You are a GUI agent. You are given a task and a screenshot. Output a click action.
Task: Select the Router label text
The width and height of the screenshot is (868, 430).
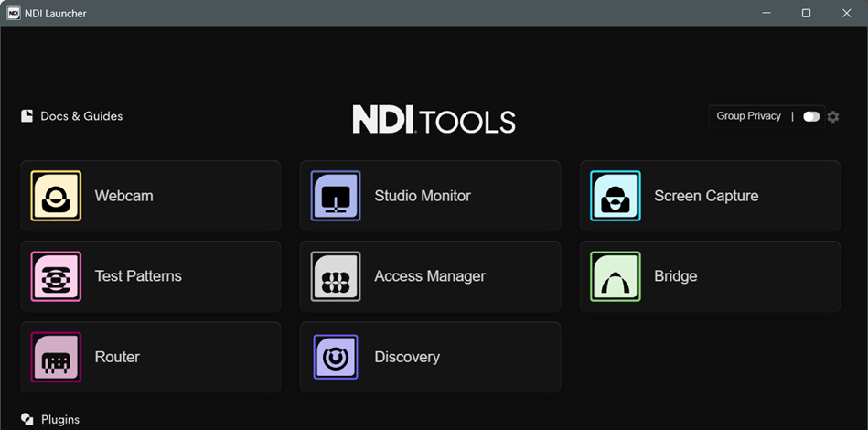click(117, 357)
